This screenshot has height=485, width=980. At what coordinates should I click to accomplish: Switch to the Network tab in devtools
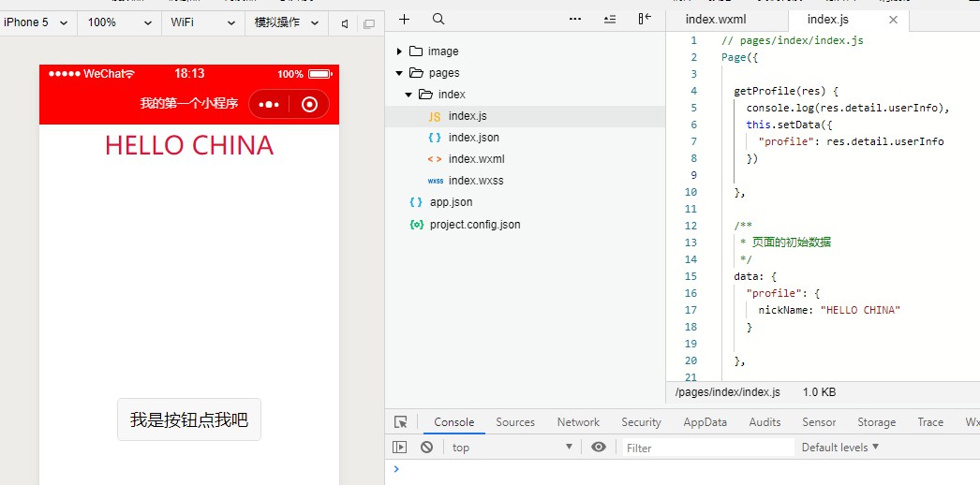pos(578,422)
